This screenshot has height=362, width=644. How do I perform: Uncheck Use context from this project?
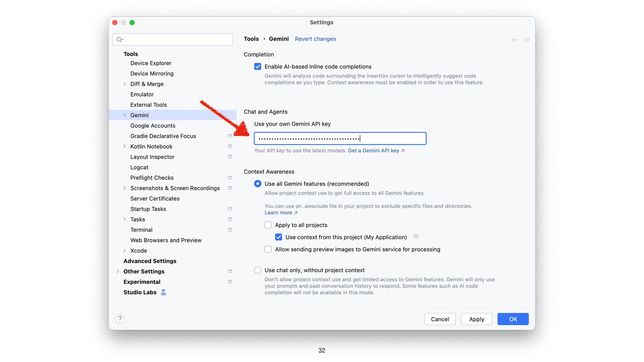278,237
